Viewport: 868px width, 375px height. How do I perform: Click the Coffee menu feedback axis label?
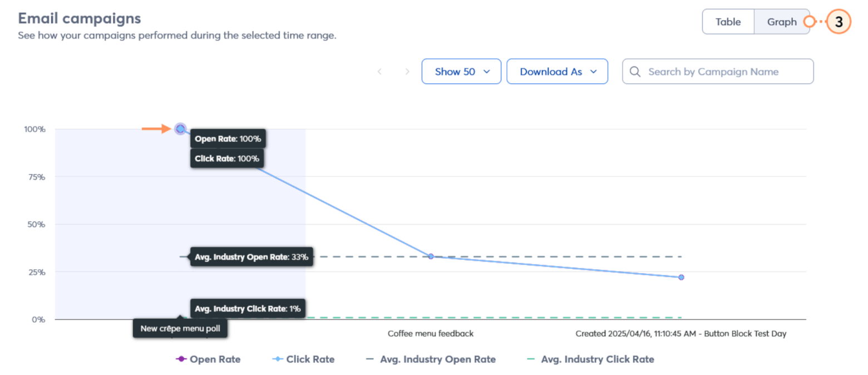click(431, 333)
